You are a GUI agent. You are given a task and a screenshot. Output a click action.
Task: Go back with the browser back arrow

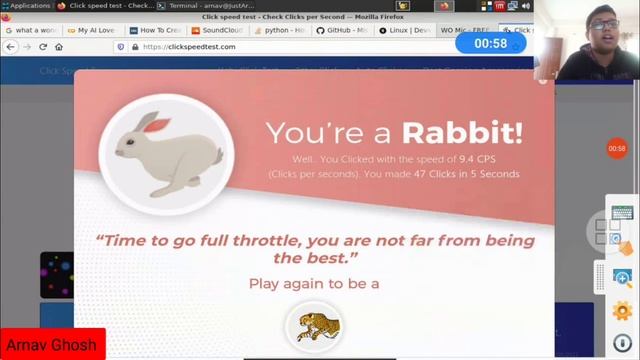click(11, 47)
